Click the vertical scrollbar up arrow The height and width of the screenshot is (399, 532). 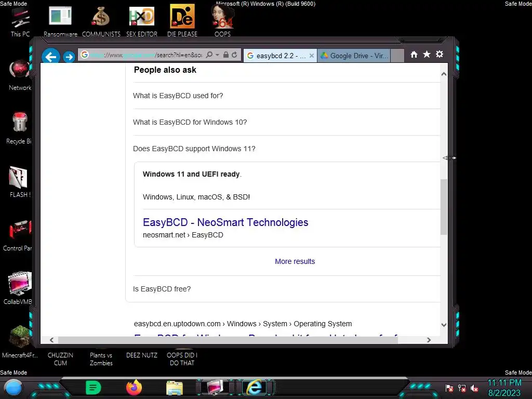(444, 74)
